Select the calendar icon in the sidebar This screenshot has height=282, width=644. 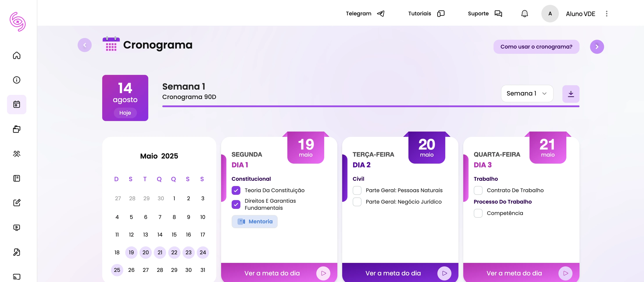16,105
